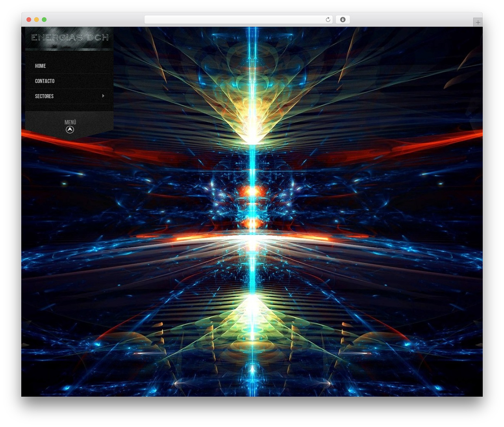Viewport: 504px width, 427px height.
Task: Go to the Contacto page
Action: tap(44, 81)
